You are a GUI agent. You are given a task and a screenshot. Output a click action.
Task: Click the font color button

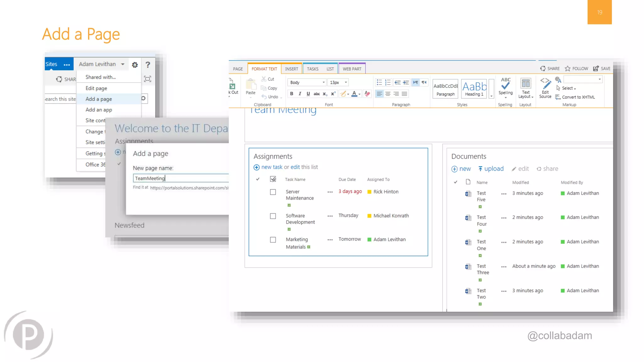click(x=354, y=94)
